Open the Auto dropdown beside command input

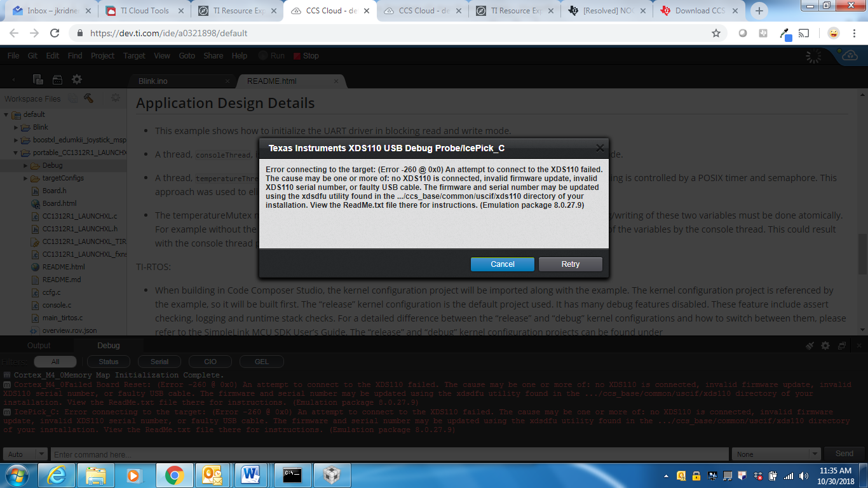pos(25,454)
